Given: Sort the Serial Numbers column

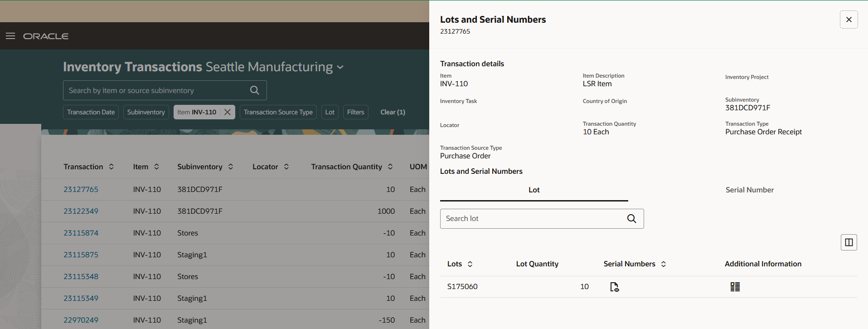Looking at the screenshot, I should pyautogui.click(x=664, y=264).
